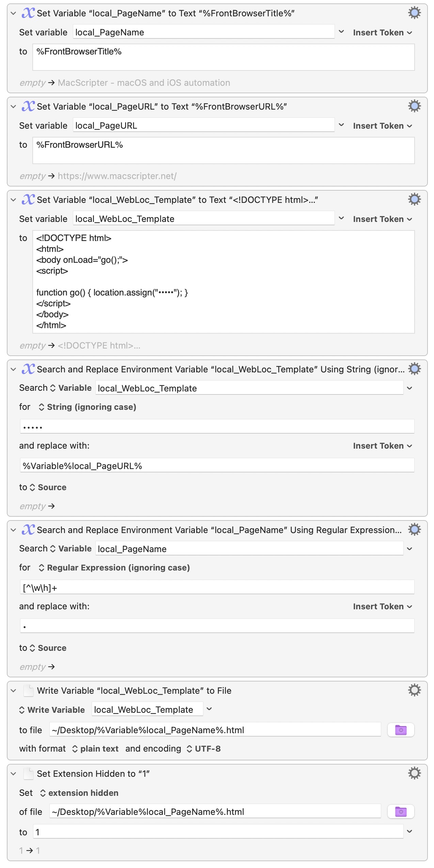Change String (ignoring case) search type popup
The image size is (434, 868).
tap(88, 407)
